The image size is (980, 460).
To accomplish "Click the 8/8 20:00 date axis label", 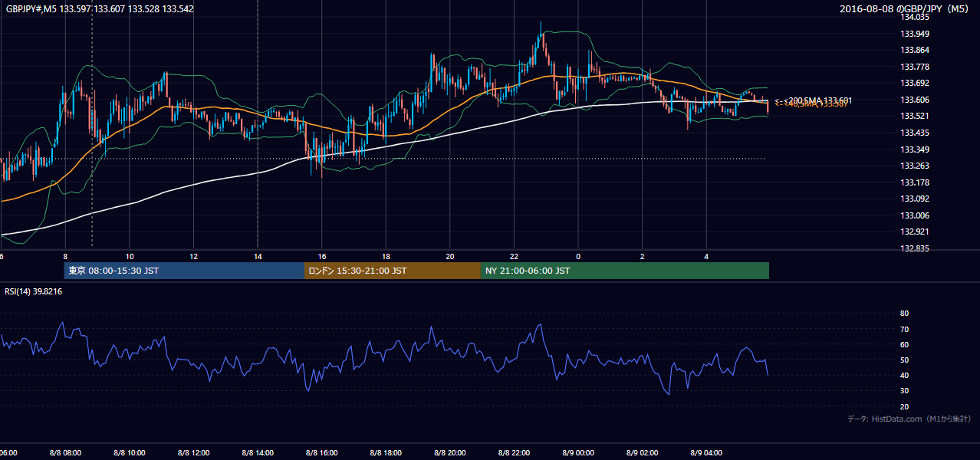I will tap(450, 453).
